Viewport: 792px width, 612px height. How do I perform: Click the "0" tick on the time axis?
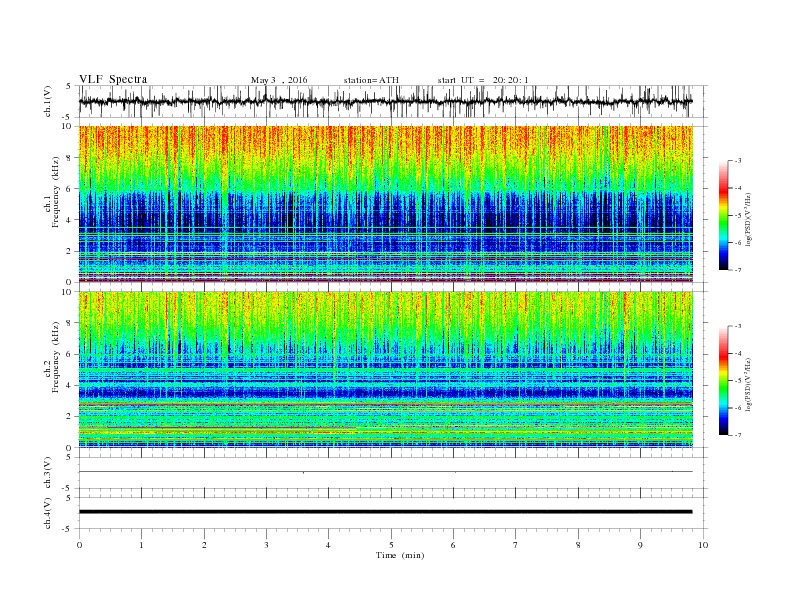point(79,545)
